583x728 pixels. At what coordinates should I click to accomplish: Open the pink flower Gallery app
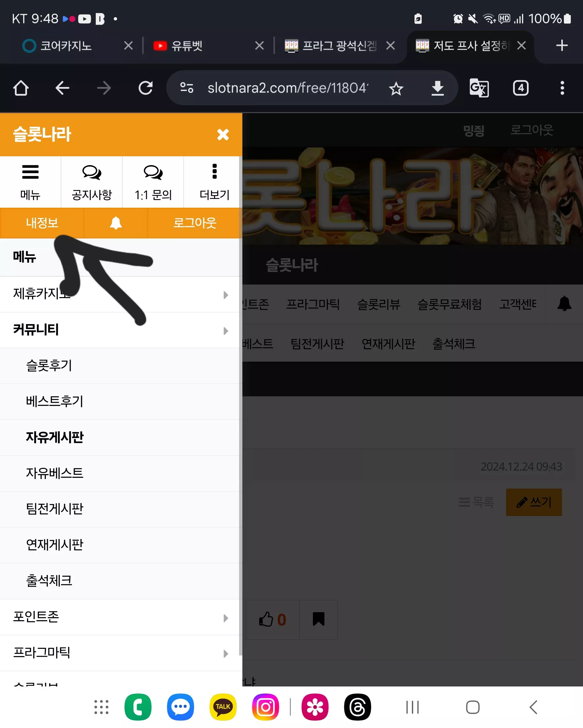pos(315,707)
